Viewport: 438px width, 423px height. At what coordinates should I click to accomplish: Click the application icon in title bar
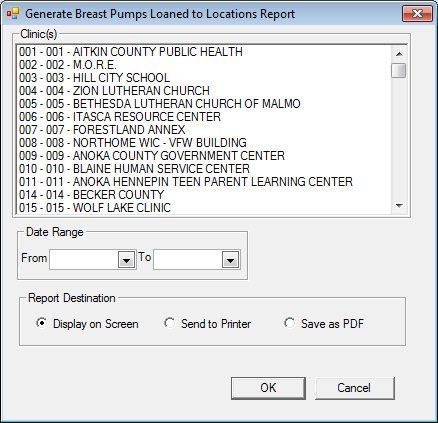[x=13, y=14]
